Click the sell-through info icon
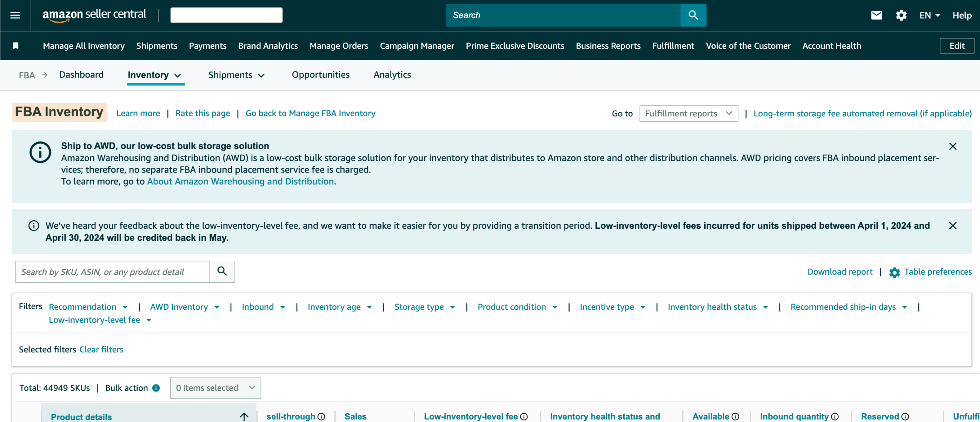Image resolution: width=980 pixels, height=422 pixels. [x=322, y=417]
